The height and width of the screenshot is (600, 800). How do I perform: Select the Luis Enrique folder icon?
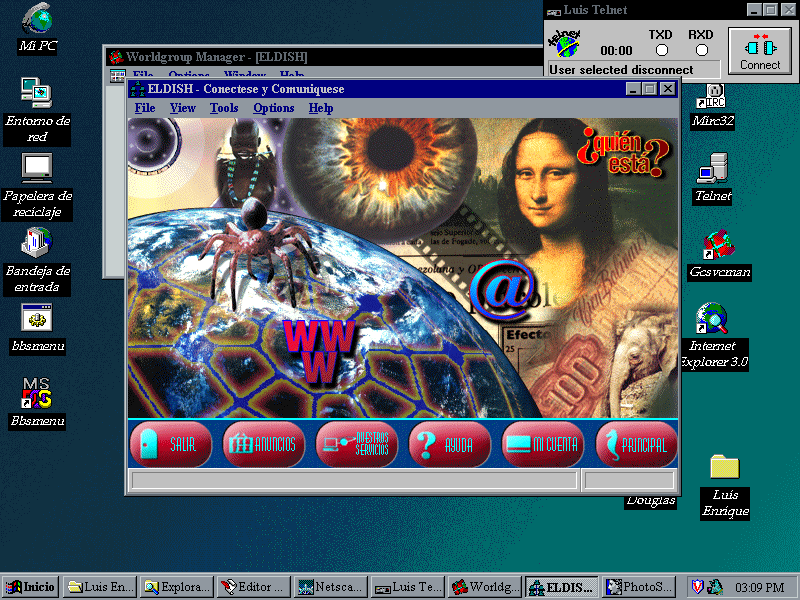[724, 466]
